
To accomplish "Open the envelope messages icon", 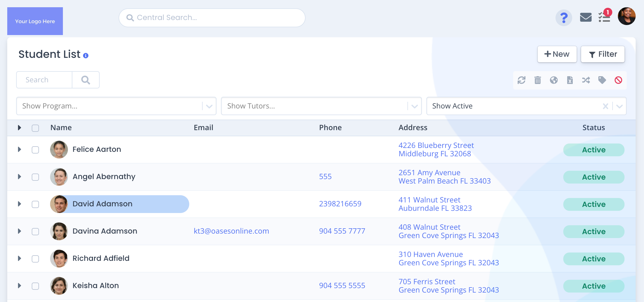I will [x=586, y=17].
